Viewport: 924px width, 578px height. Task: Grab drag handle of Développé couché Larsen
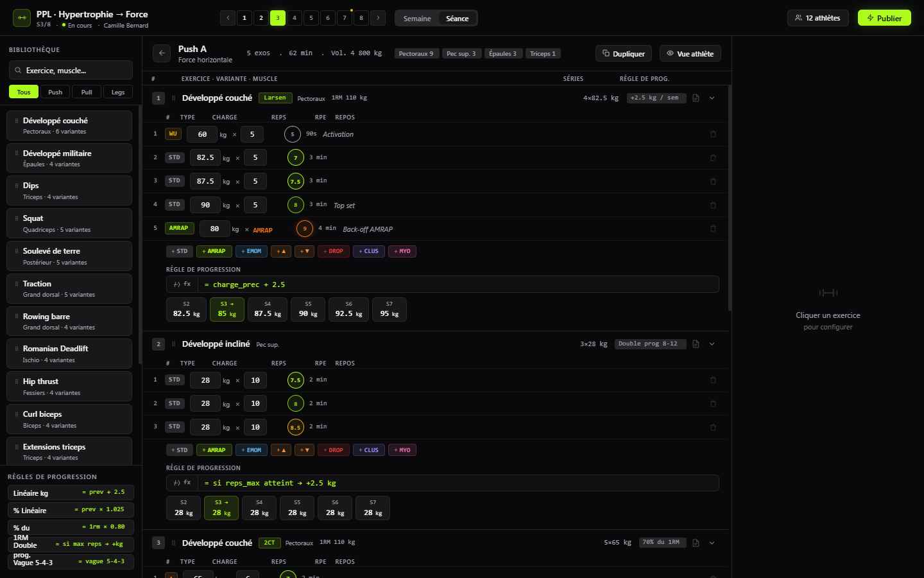click(173, 98)
